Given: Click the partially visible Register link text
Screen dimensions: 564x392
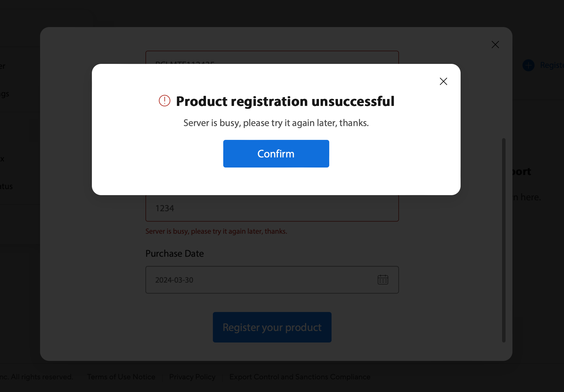Looking at the screenshot, I should point(552,65).
